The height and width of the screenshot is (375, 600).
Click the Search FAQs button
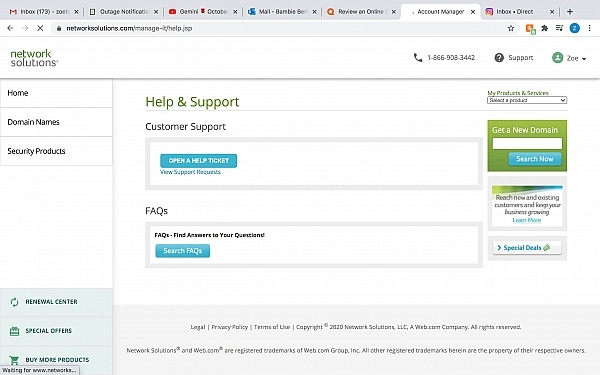coord(183,251)
